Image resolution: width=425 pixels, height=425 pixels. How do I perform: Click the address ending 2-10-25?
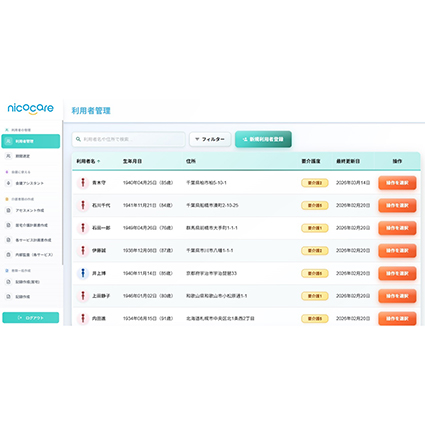pyautogui.click(x=212, y=205)
